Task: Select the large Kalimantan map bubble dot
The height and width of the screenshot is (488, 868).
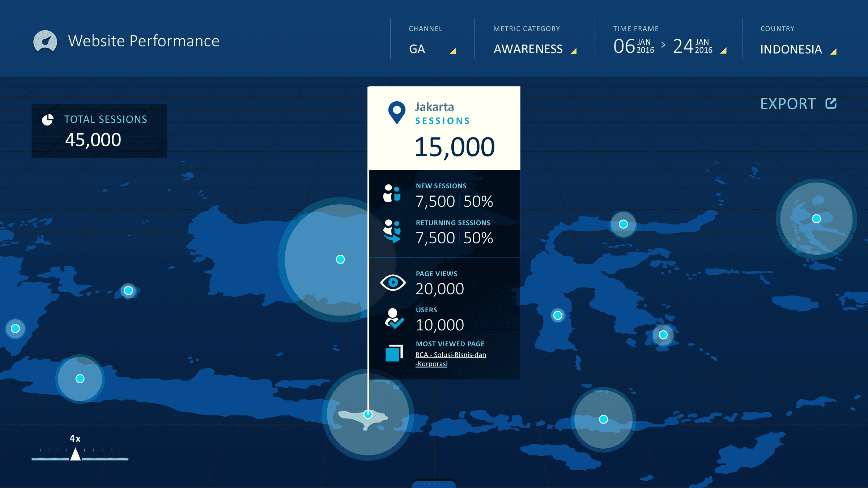Action: pyautogui.click(x=340, y=260)
